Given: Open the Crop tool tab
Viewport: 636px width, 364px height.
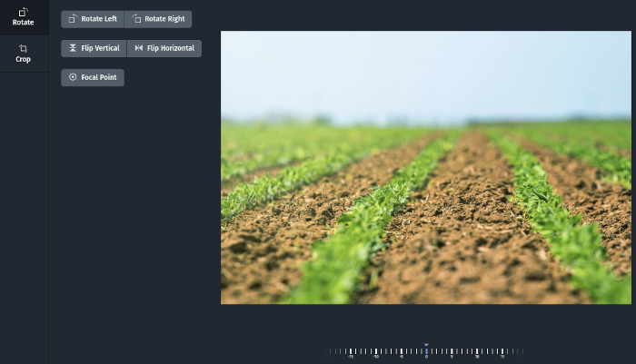Looking at the screenshot, I should coord(23,54).
